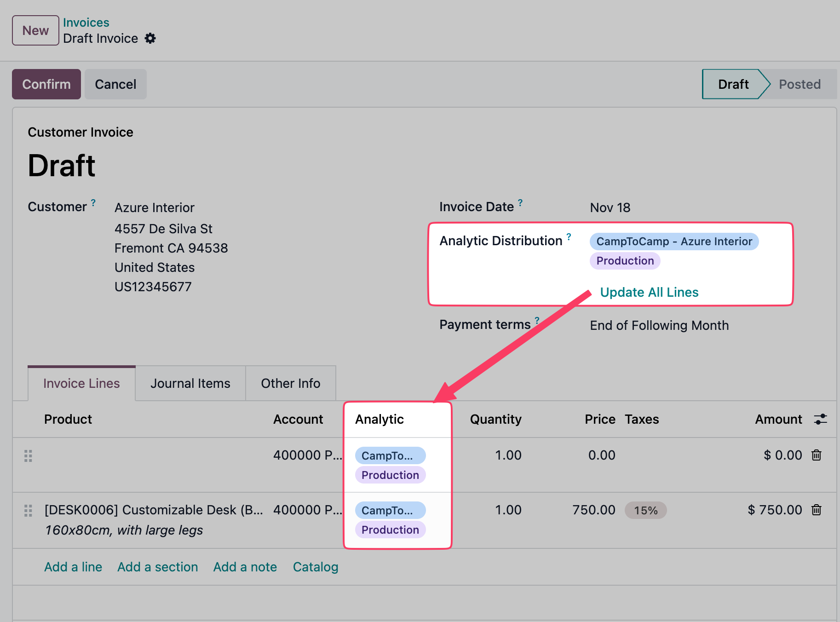The image size is (840, 622).
Task: Click the help icon beside Payment terms
Action: [x=537, y=319]
